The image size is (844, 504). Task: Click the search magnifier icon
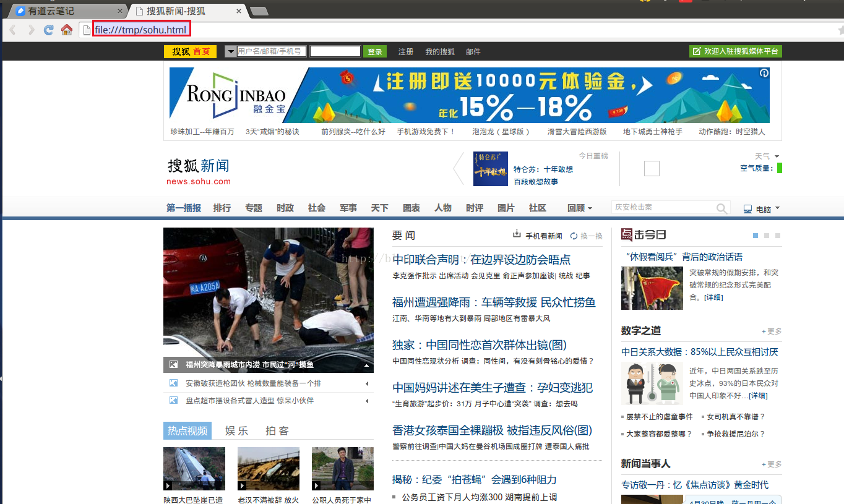point(721,208)
